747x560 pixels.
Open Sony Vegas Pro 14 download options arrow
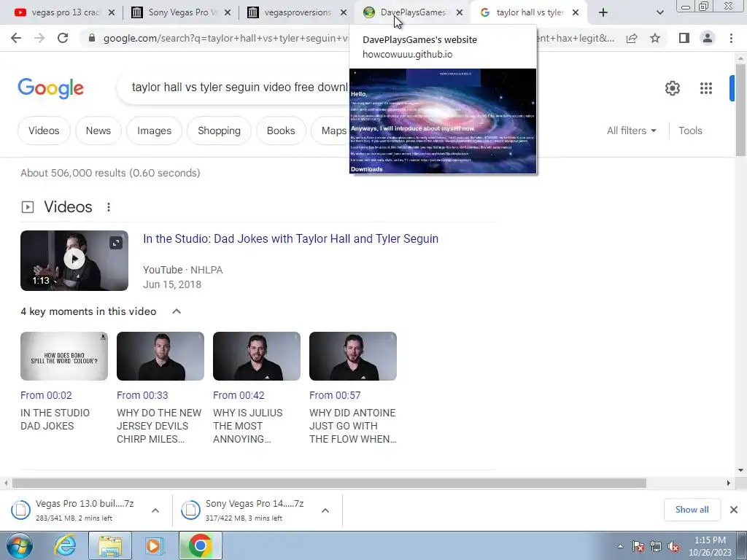point(325,510)
